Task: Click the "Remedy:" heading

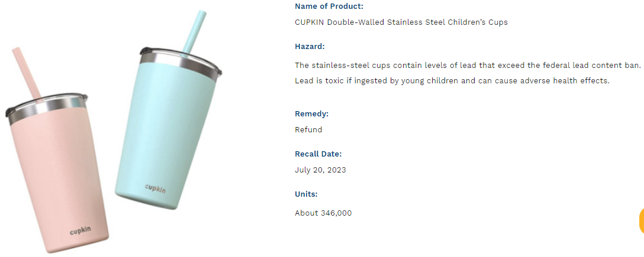Action: [x=311, y=114]
